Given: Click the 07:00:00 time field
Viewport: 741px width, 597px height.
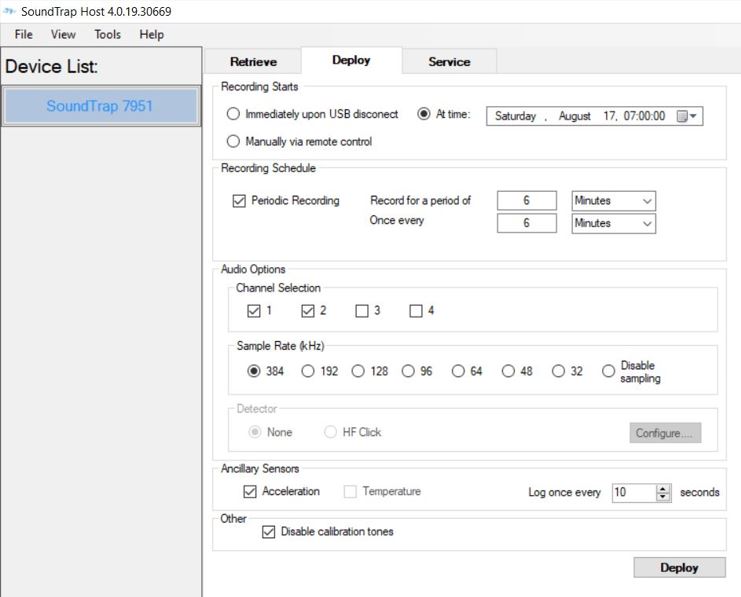Looking at the screenshot, I should [644, 116].
